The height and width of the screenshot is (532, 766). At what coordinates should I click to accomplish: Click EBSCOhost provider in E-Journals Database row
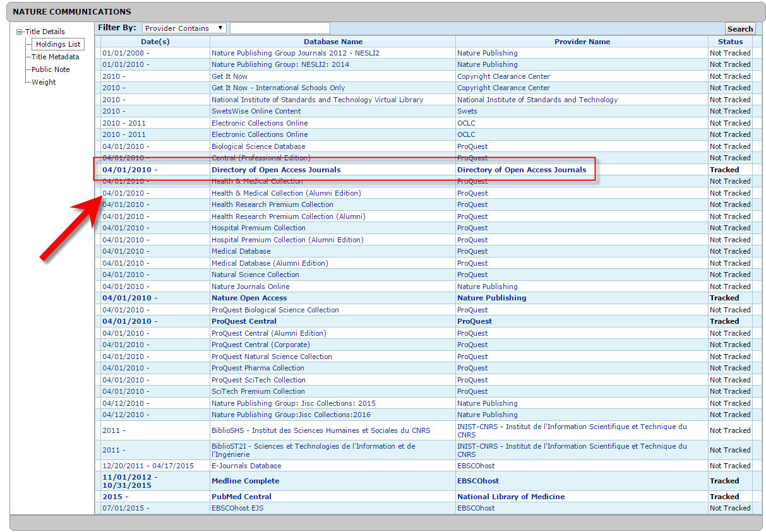coord(476,466)
